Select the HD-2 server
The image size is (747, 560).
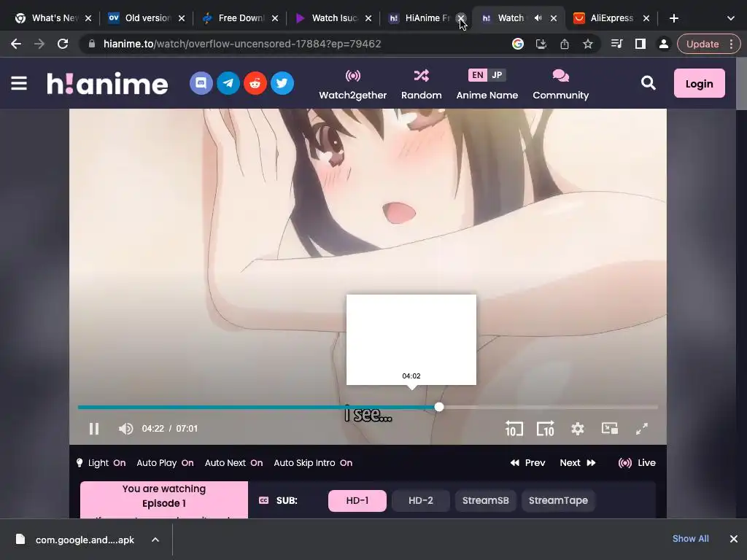click(421, 500)
